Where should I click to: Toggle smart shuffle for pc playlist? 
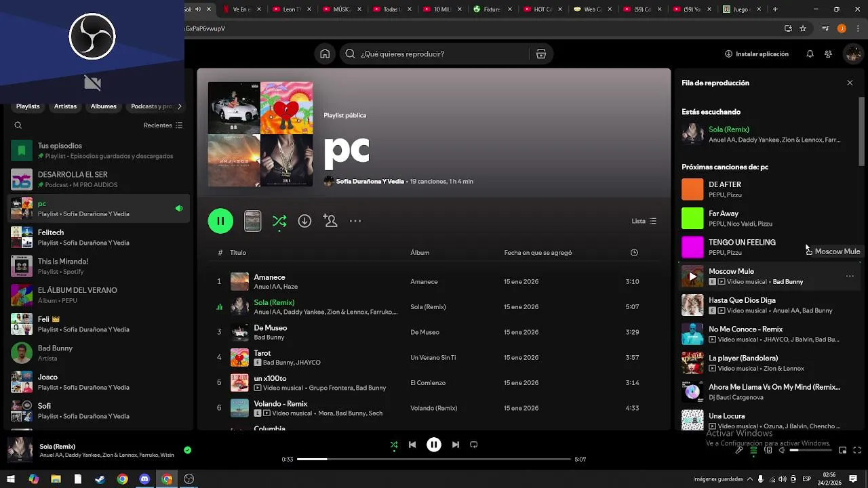click(279, 221)
